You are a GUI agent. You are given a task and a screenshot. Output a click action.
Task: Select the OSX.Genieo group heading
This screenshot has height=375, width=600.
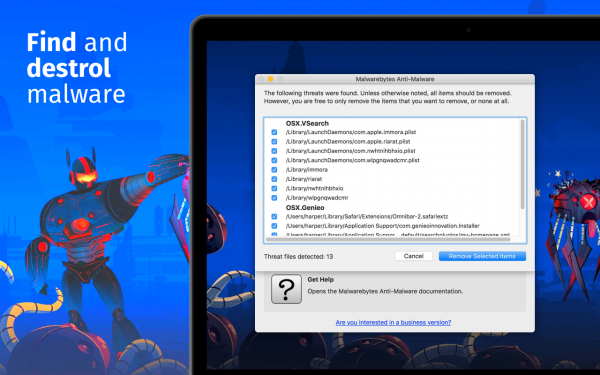click(305, 207)
